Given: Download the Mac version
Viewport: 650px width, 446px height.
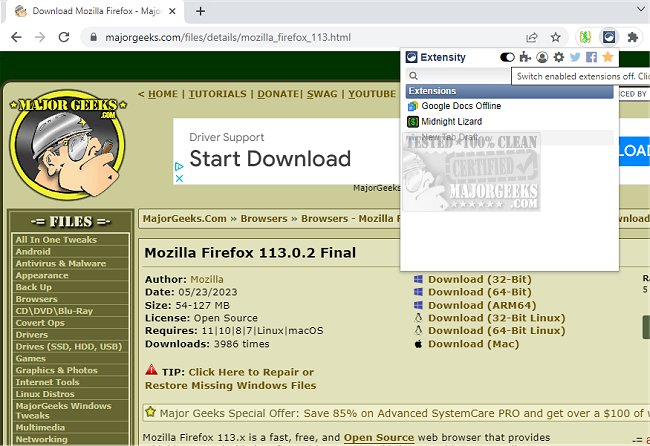Looking at the screenshot, I should [473, 344].
